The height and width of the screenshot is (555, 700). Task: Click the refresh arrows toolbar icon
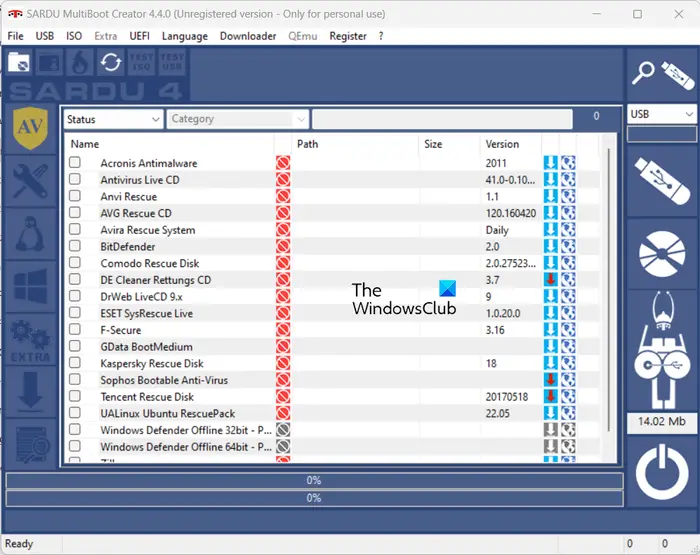coord(110,63)
